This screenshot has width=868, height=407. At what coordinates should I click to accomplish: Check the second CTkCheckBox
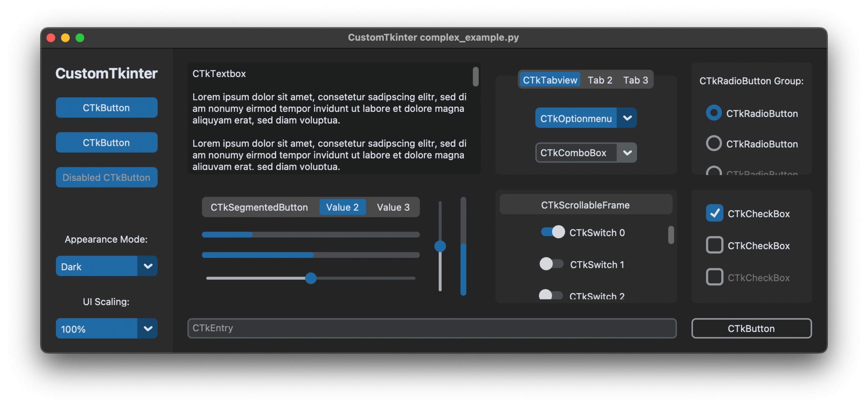click(715, 245)
